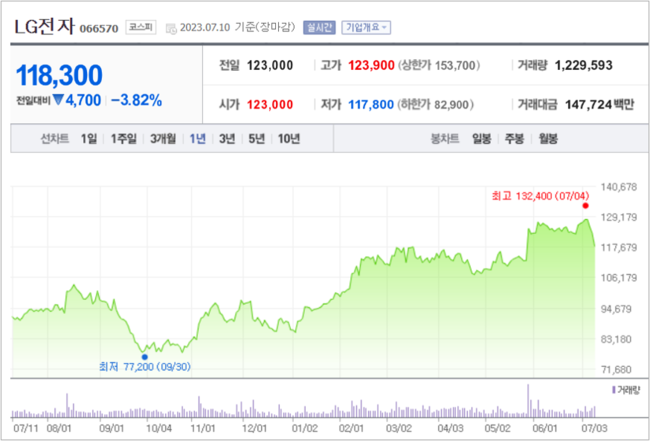Select the 3년 line chart period

coord(227,139)
